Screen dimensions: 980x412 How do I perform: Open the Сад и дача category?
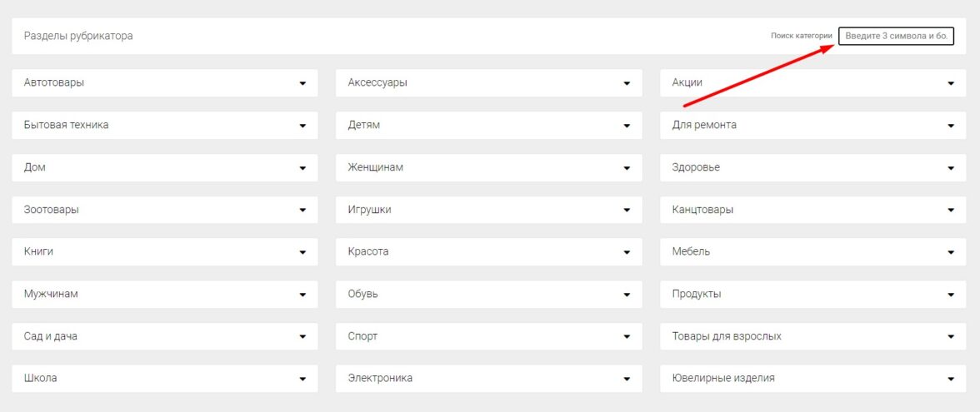coord(303,337)
